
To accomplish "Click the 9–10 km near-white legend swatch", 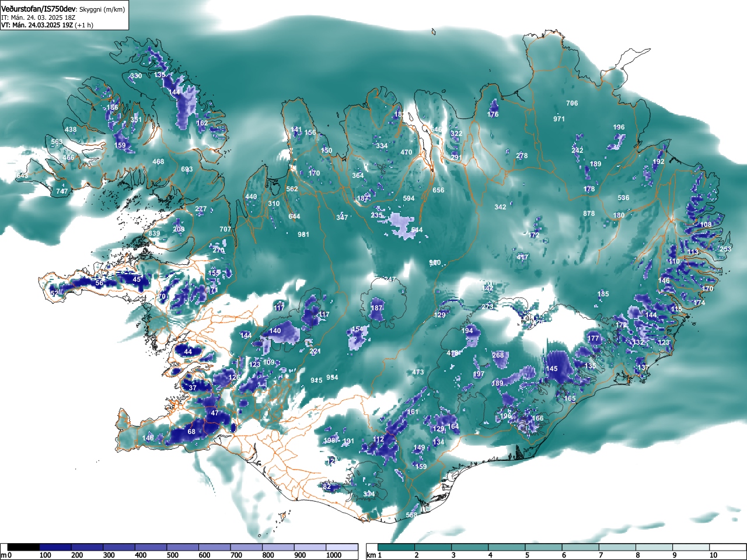I will click(692, 547).
